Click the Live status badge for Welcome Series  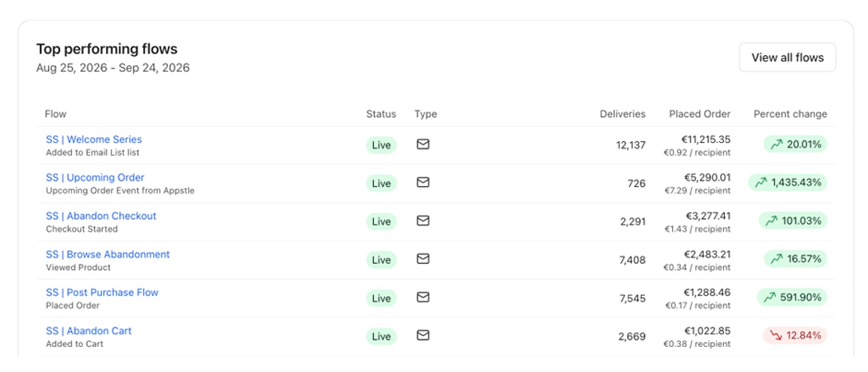click(381, 145)
